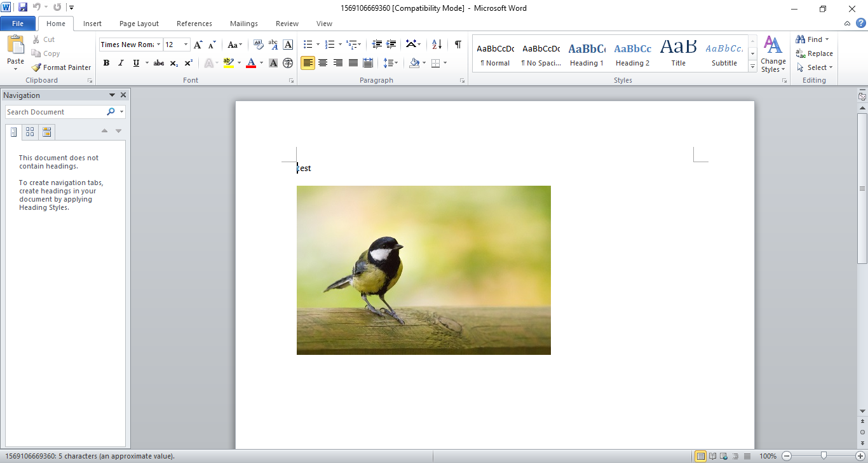Screen dimensions: 868x463
Task: Toggle italic formatting
Action: (120, 62)
